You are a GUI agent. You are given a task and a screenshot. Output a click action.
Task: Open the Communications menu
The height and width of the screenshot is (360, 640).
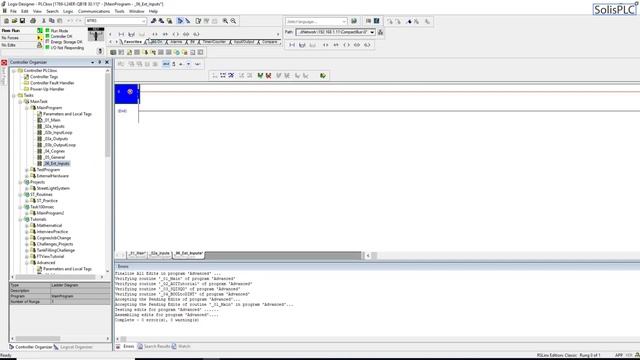coord(94,11)
